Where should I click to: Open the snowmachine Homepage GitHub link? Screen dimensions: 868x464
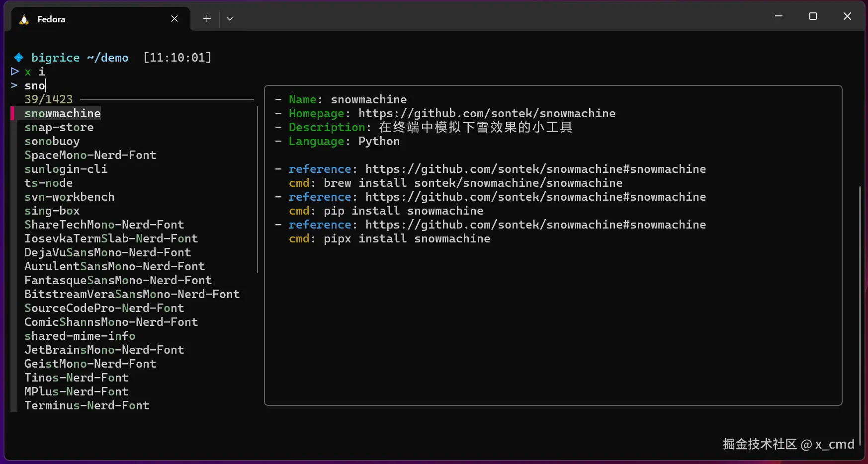coord(487,114)
